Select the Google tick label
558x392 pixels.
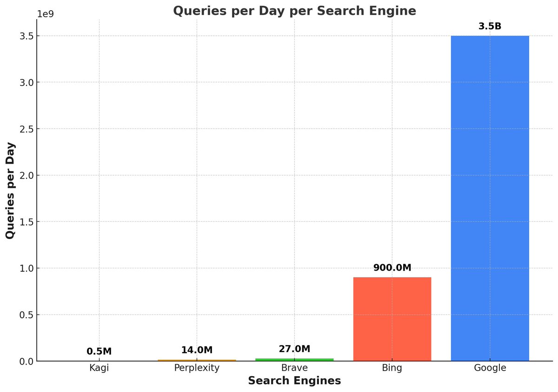[491, 368]
